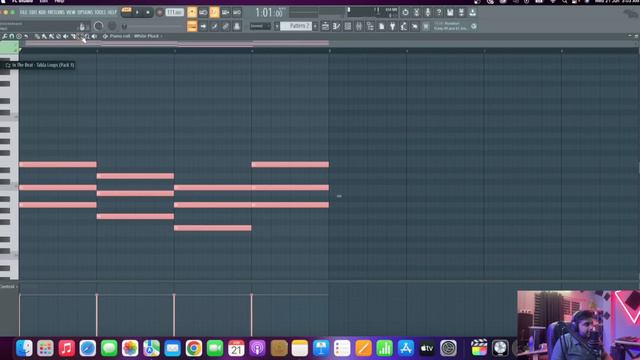Select the lowest note in bar three
Viewport: 640px width, 360px height.
[x=213, y=228]
